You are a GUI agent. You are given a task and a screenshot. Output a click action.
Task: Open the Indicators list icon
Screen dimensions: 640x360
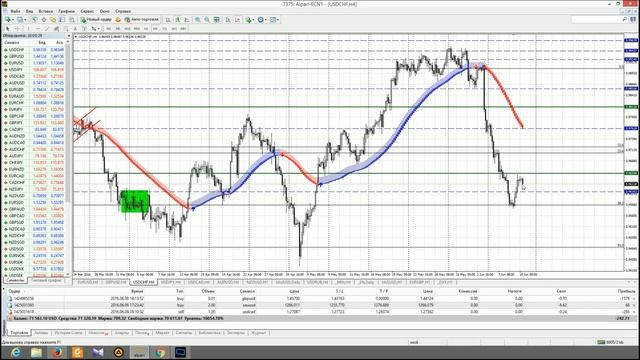248,20
